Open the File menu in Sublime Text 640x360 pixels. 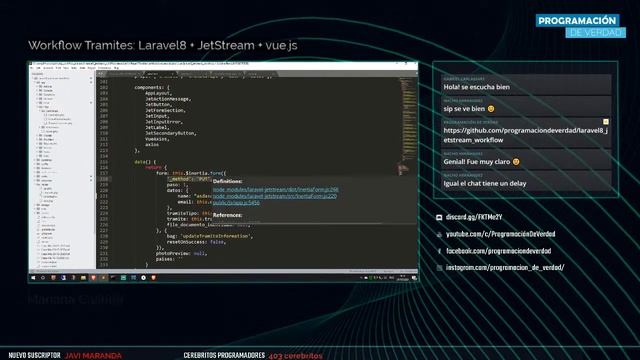coord(33,68)
